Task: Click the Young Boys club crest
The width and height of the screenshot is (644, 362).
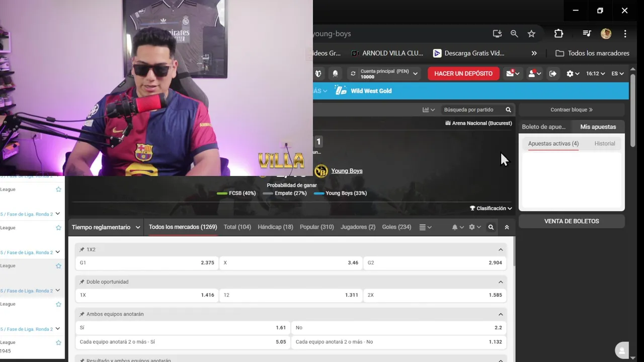Action: coord(321,171)
